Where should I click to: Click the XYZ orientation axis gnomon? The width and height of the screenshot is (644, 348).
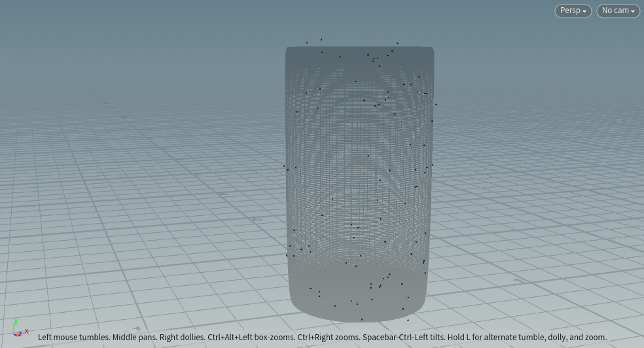click(x=20, y=328)
